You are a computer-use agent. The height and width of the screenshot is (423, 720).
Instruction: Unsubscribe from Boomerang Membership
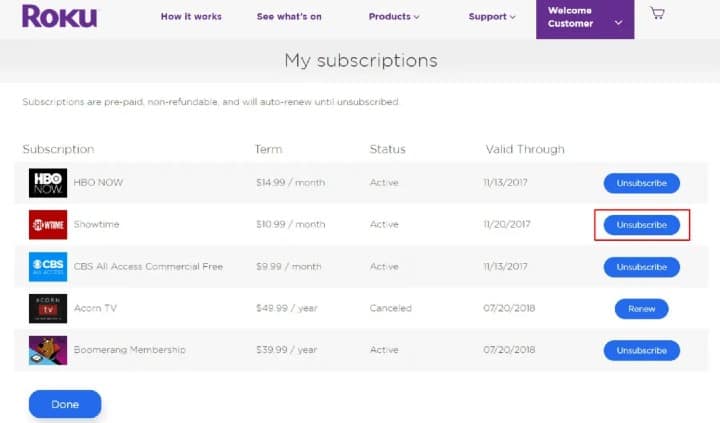pos(641,350)
